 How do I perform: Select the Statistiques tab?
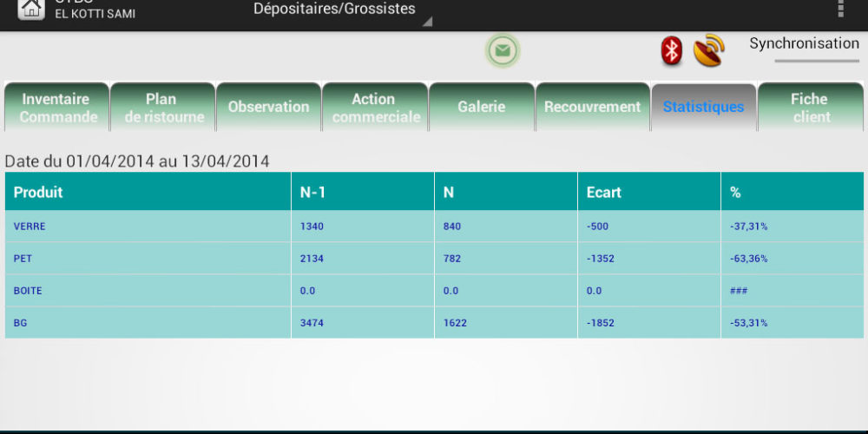(703, 108)
